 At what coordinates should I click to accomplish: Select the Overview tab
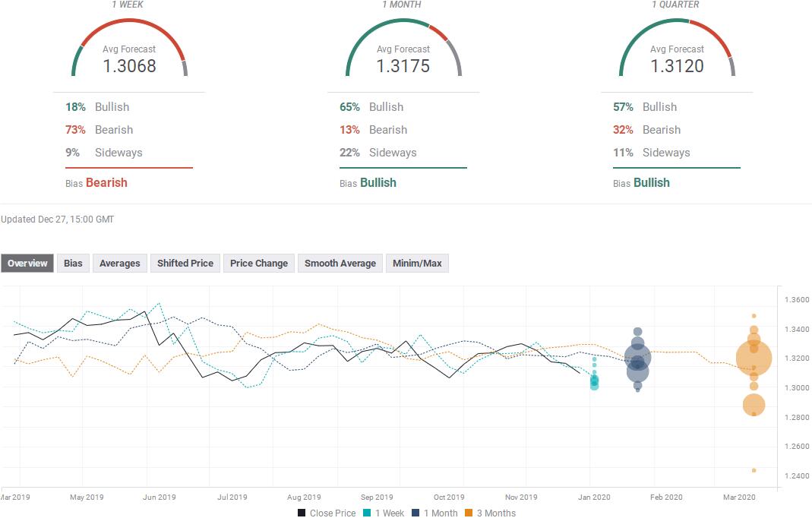click(x=27, y=263)
